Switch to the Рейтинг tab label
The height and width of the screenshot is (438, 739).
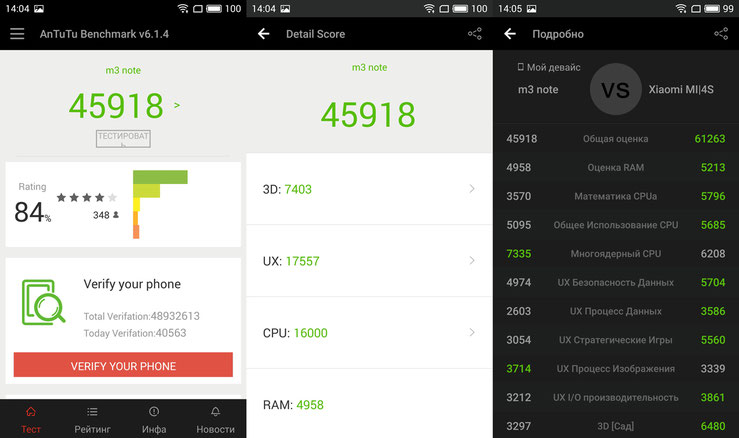coord(92,430)
